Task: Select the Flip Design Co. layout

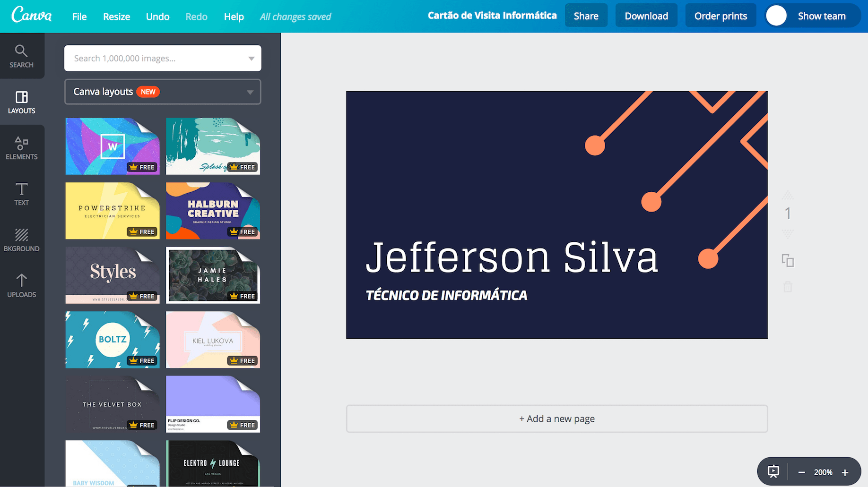Action: [x=213, y=404]
